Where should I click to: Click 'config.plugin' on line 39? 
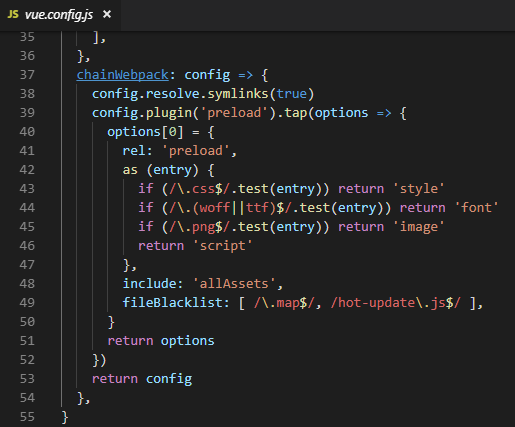[x=142, y=113]
